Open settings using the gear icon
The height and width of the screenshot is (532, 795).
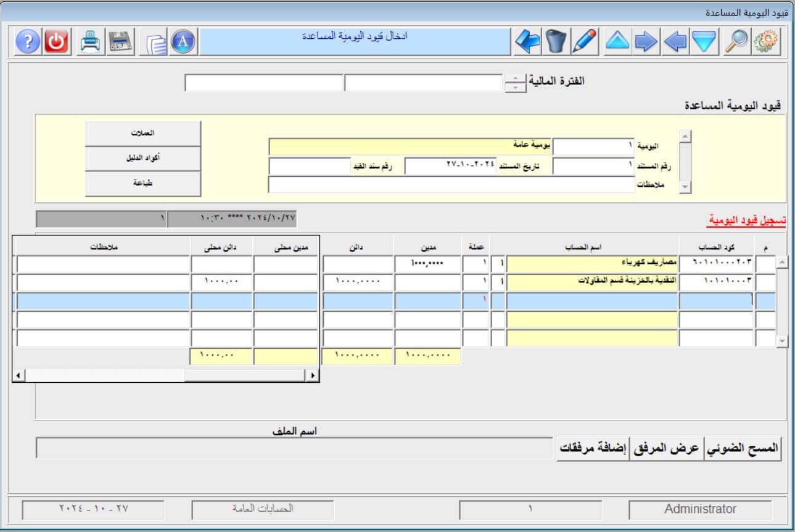tap(767, 41)
